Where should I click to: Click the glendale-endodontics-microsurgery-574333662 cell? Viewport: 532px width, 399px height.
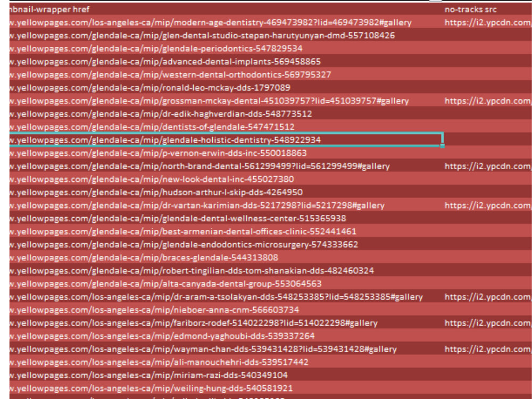tap(226, 245)
